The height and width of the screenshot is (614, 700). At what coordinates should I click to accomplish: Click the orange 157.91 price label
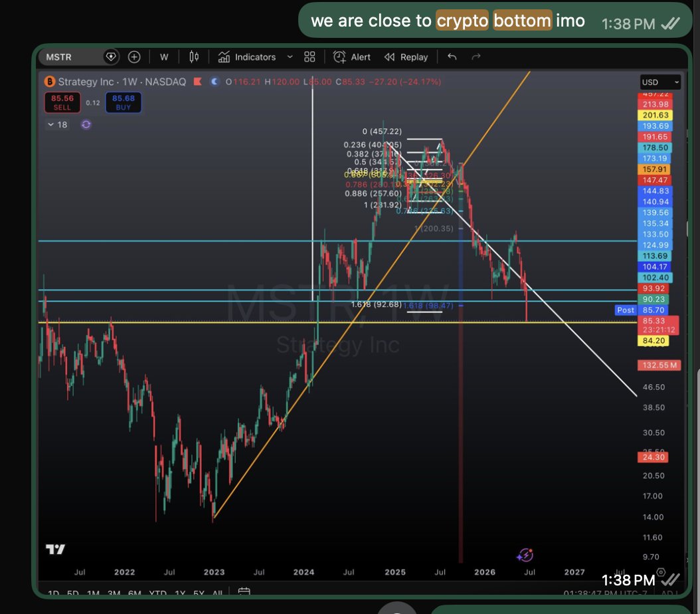655,169
